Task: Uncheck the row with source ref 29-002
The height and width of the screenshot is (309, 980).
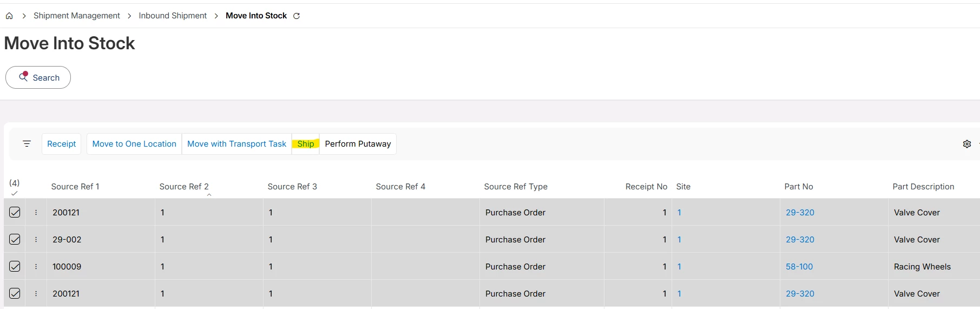Action: pos(15,239)
